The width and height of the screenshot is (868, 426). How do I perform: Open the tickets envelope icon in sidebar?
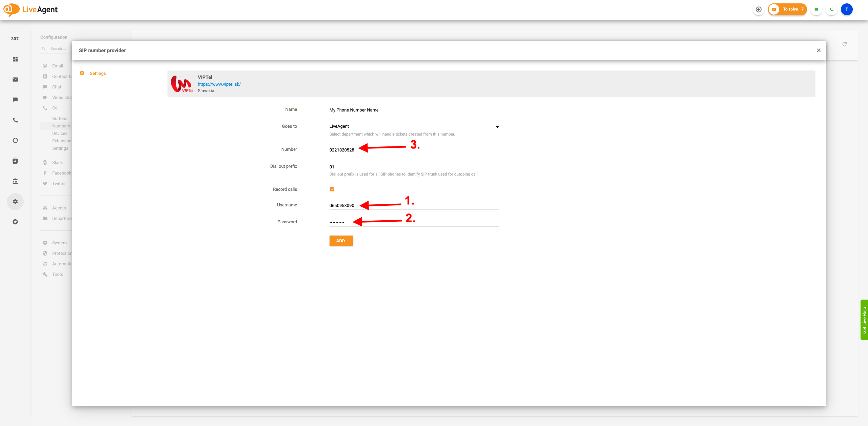click(x=15, y=79)
